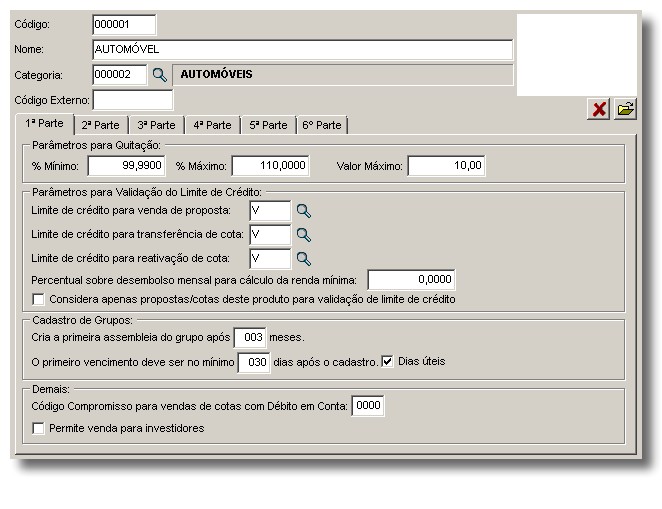Search credit limit for reativação de cota

pyautogui.click(x=304, y=259)
